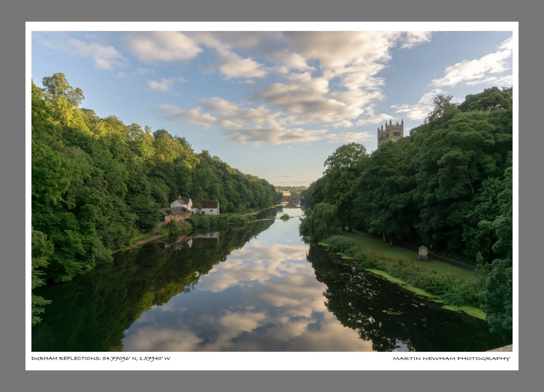Screen dimensions: 544x392
Task: Click the small island in the river center
Action: [x=286, y=216]
